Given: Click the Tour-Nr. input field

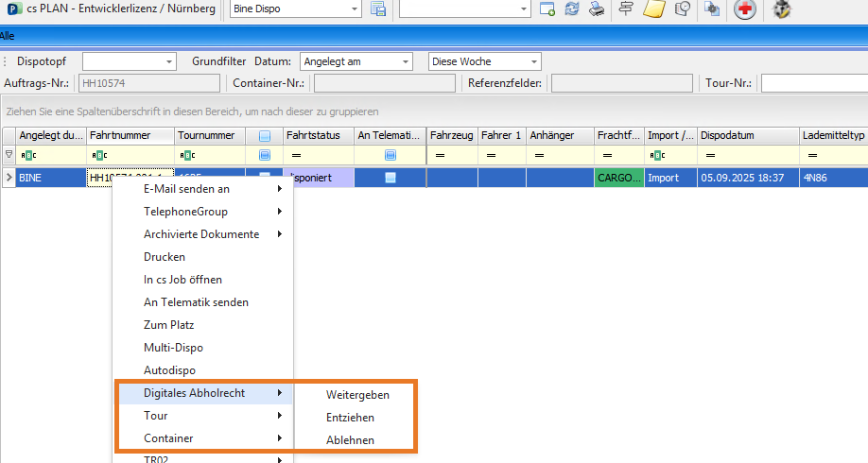Looking at the screenshot, I should pyautogui.click(x=813, y=83).
